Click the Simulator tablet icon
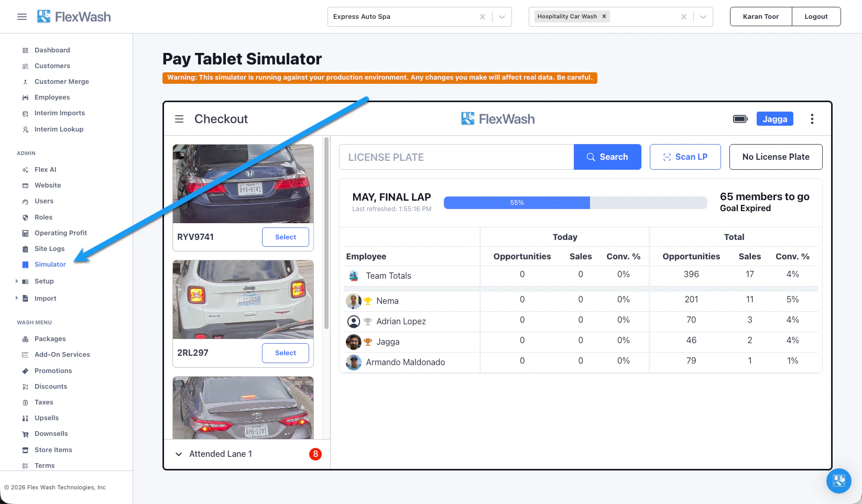The width and height of the screenshot is (862, 504). [x=25, y=265]
